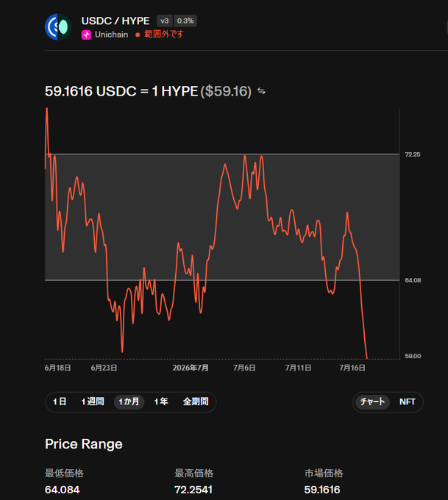Click the USDC / HYPE pair title

click(115, 21)
